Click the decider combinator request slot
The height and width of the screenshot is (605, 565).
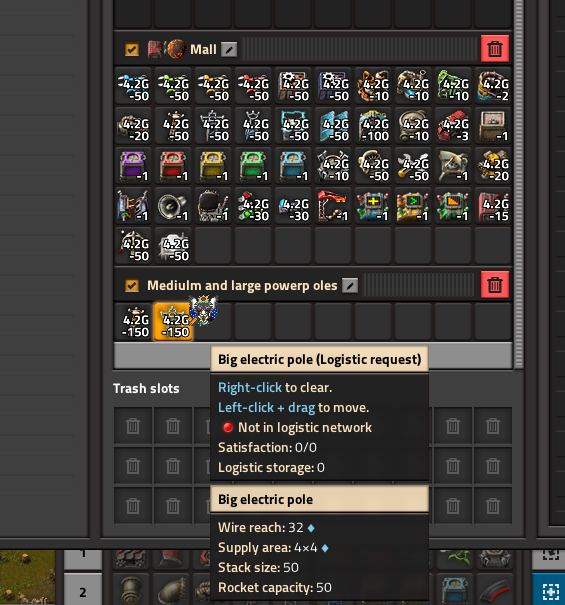(414, 206)
